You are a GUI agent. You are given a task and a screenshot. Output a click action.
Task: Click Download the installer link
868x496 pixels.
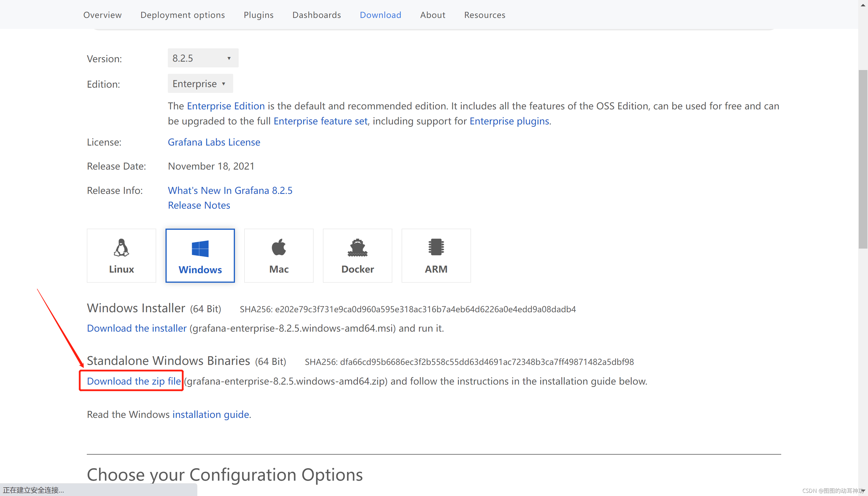click(137, 328)
